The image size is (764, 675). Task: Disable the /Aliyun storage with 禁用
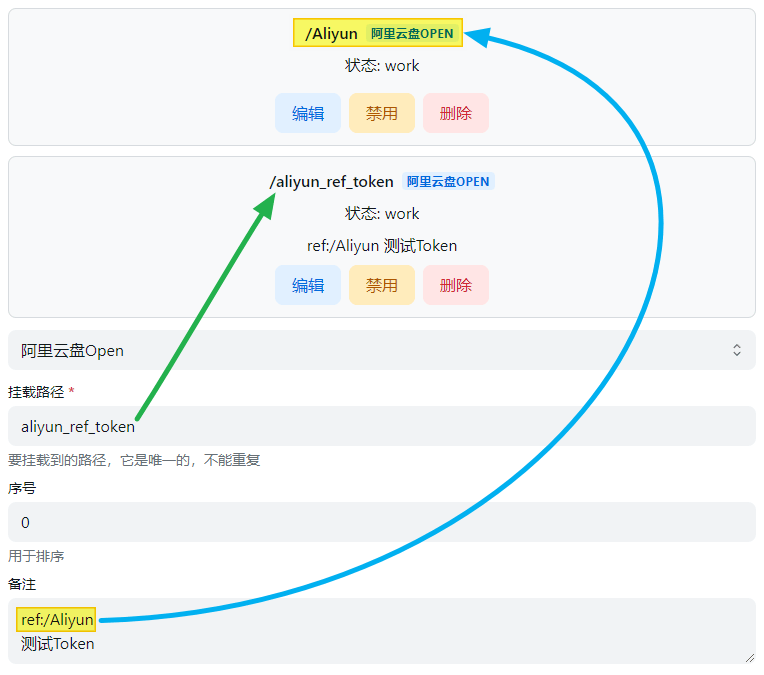tap(381, 113)
